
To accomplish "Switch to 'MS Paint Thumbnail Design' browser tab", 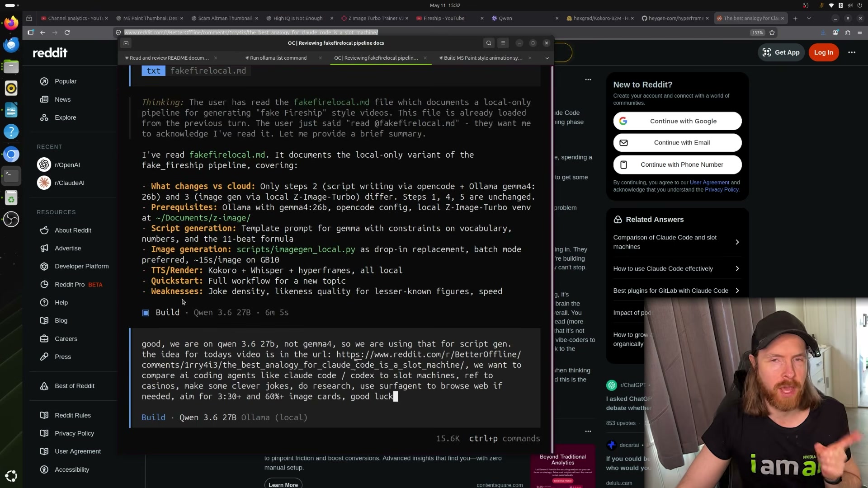I will pos(149,19).
